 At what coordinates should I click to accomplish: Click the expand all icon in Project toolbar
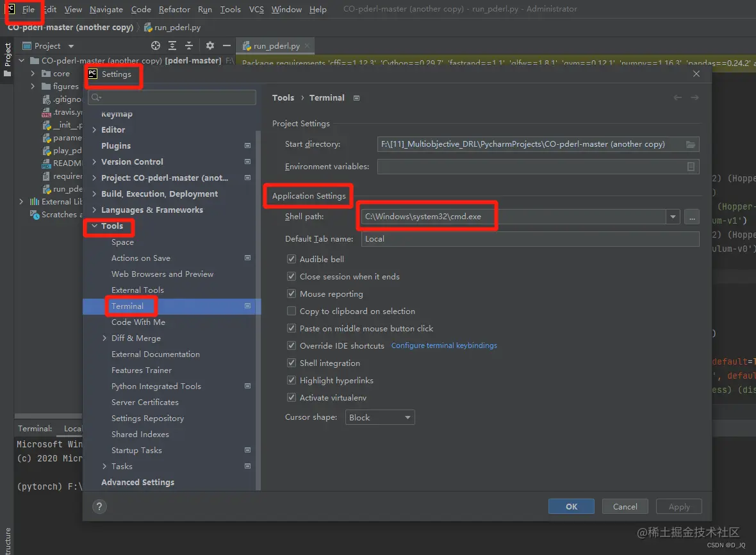coord(172,46)
